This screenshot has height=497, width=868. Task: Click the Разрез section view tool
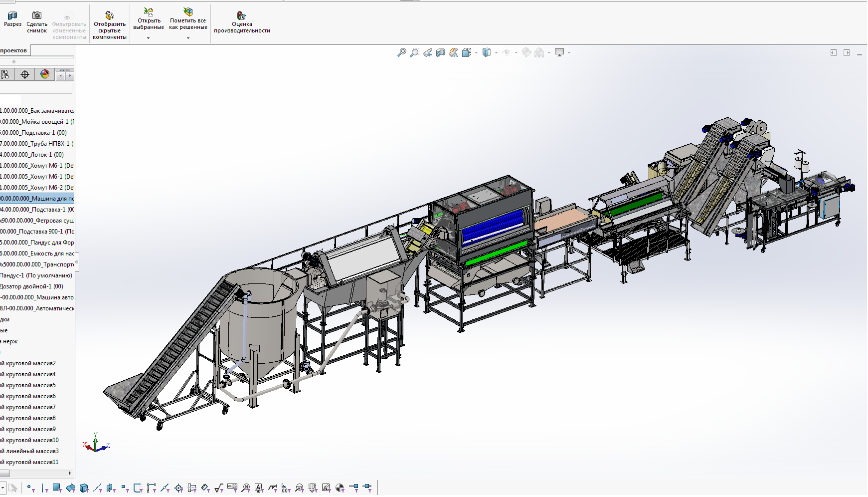[x=12, y=19]
